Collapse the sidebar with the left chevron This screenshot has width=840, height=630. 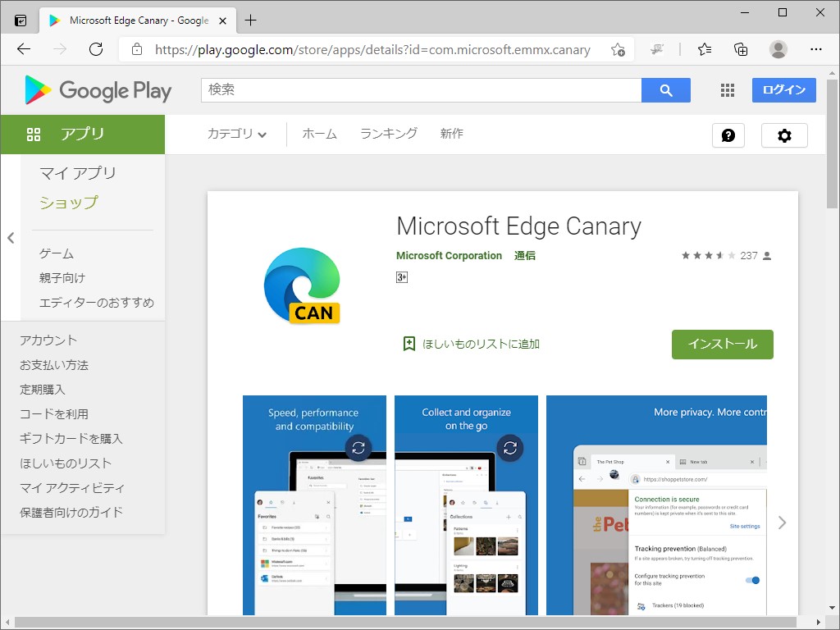point(11,238)
